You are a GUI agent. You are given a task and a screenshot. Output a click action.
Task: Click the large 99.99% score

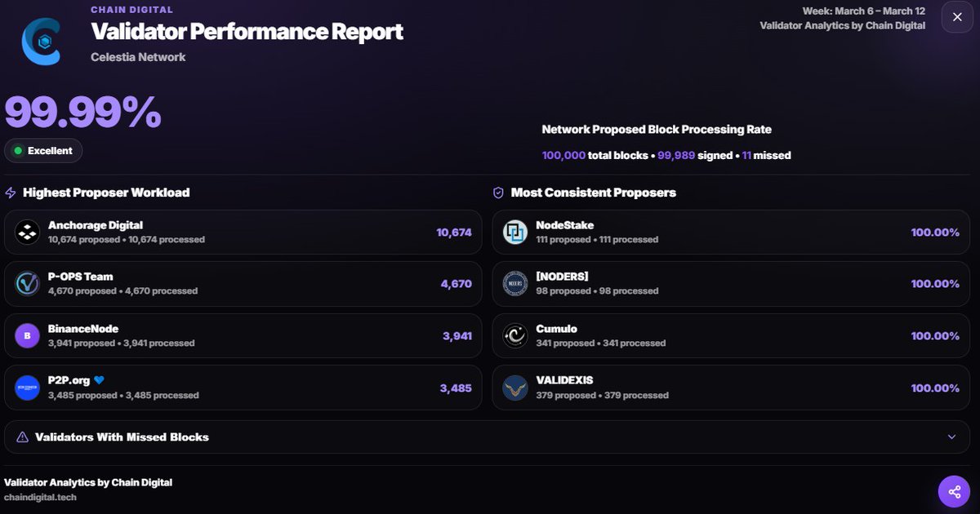tap(83, 113)
